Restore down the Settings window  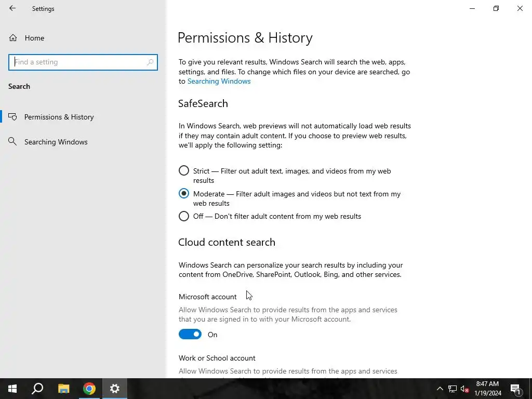point(496,8)
